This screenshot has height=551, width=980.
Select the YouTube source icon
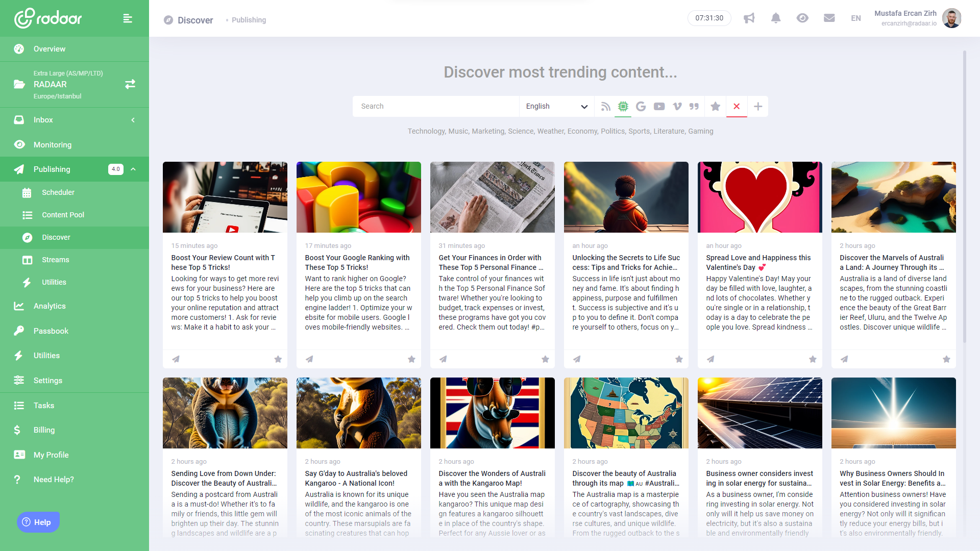[x=659, y=107]
